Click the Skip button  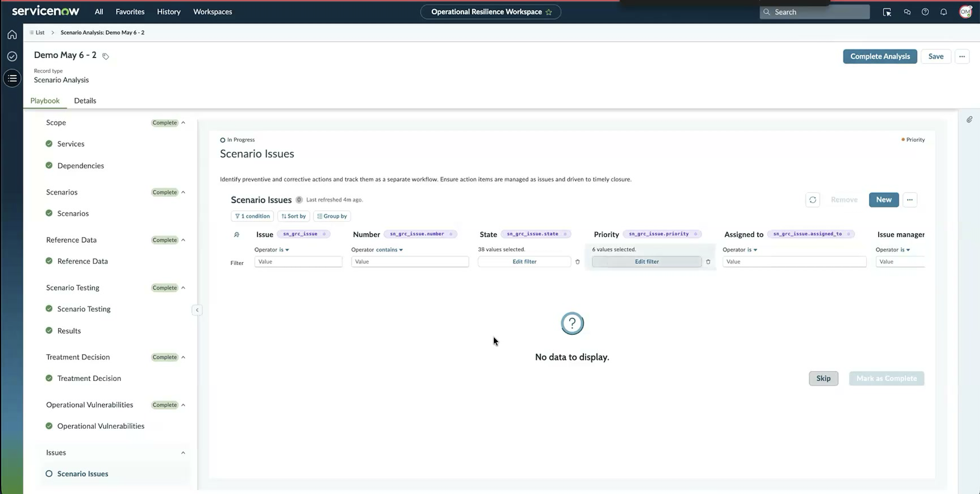pyautogui.click(x=823, y=379)
